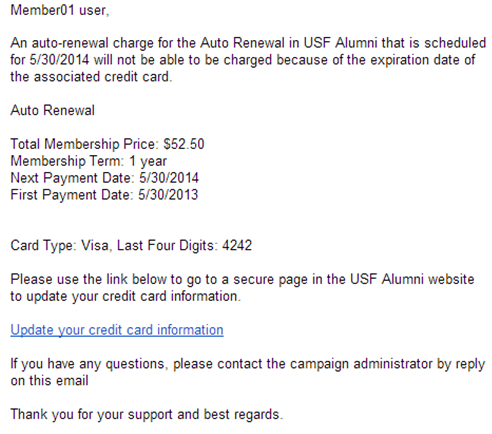Image resolution: width=492 pixels, height=434 pixels.
Task: Open the Update your credit card information link
Action: coord(117,330)
